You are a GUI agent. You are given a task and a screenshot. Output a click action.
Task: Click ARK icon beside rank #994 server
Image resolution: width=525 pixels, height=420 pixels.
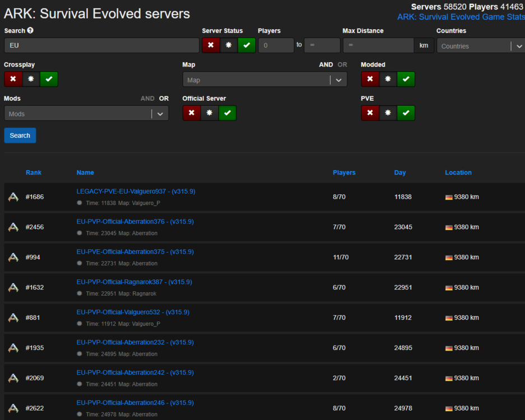coord(13,258)
